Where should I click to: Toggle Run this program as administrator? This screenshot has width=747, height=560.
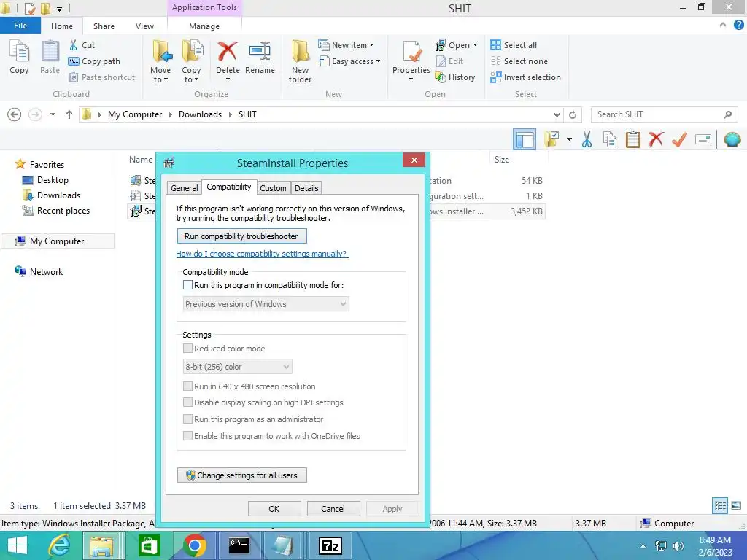[x=187, y=419]
